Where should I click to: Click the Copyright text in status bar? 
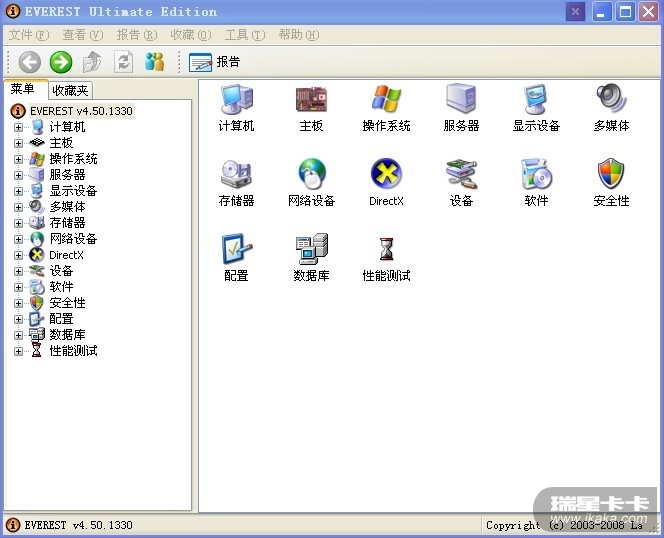tap(564, 525)
